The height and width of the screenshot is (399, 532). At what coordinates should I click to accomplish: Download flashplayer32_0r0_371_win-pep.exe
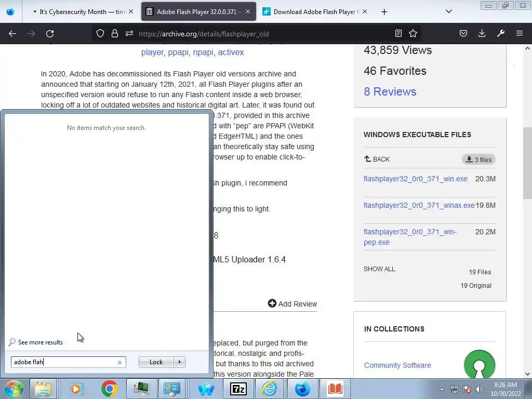(410, 237)
